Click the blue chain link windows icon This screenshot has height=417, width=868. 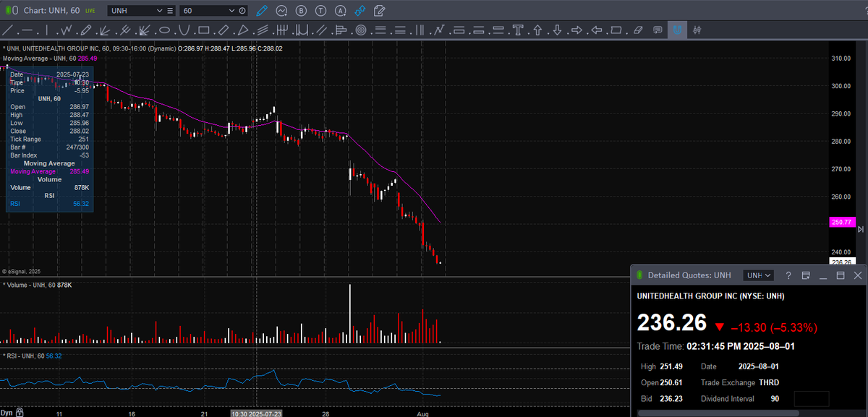359,11
